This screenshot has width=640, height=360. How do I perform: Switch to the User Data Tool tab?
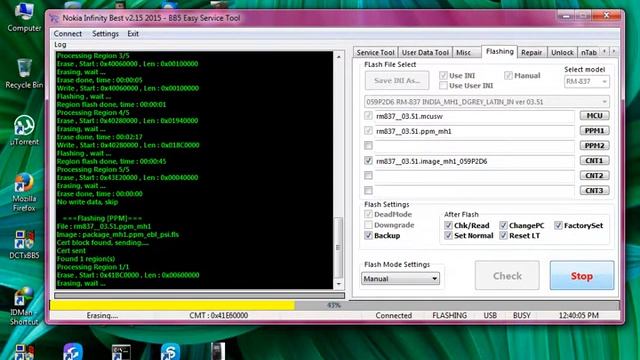425,53
